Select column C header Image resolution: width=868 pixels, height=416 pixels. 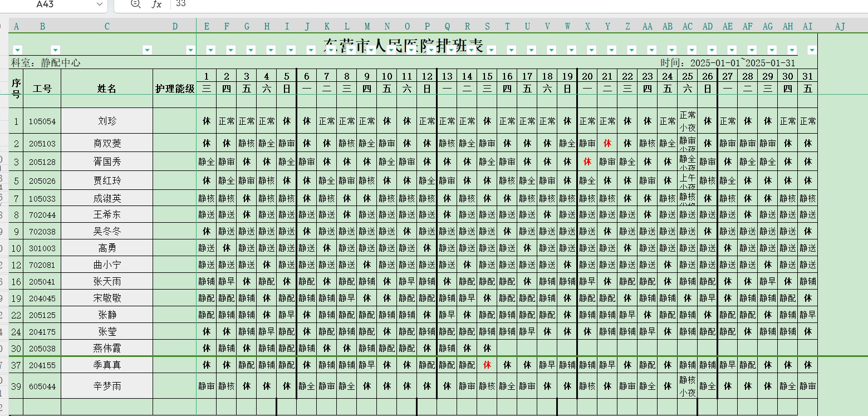coord(107,26)
